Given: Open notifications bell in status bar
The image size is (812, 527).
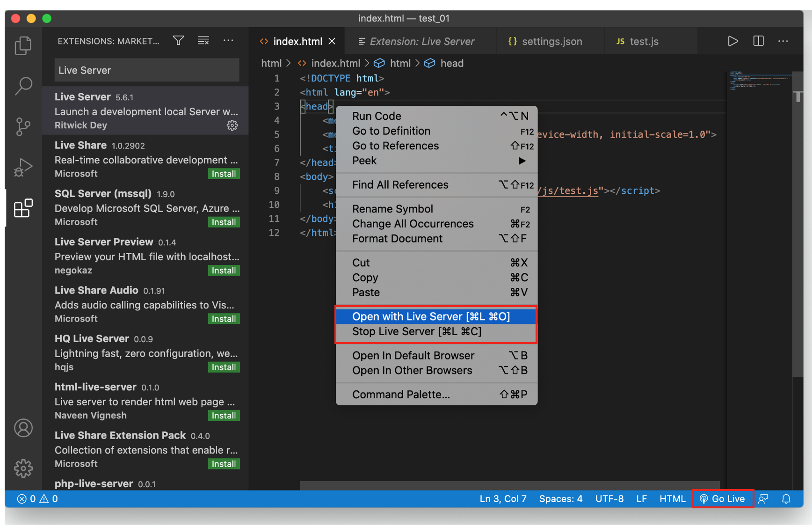Looking at the screenshot, I should (786, 499).
